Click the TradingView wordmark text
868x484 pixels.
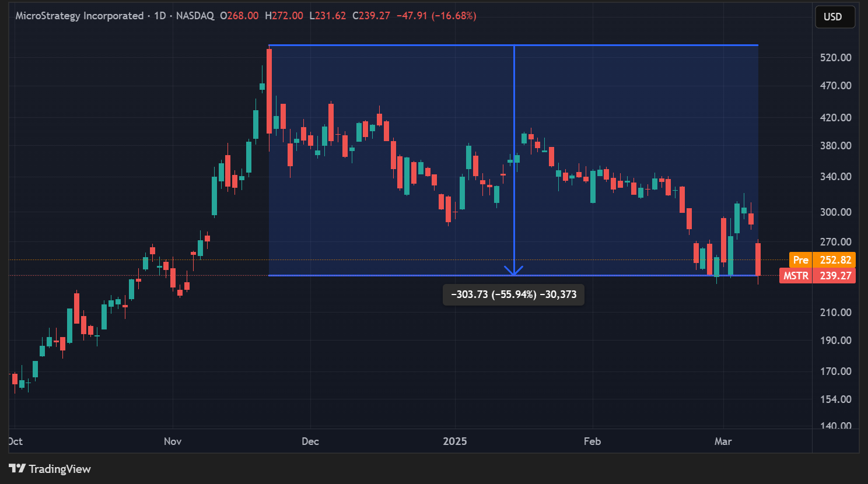click(60, 469)
